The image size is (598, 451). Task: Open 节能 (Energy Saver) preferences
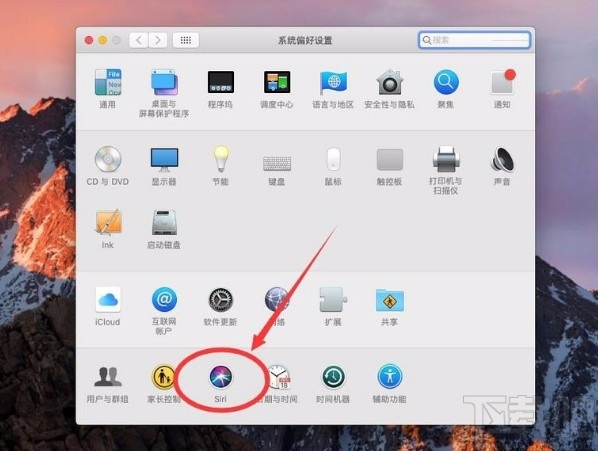point(220,159)
